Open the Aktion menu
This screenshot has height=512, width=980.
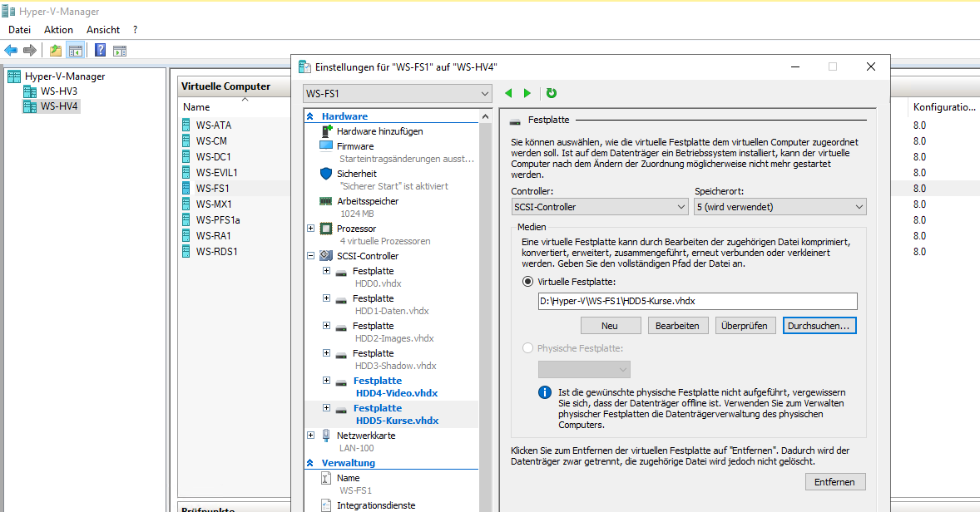pyautogui.click(x=58, y=29)
